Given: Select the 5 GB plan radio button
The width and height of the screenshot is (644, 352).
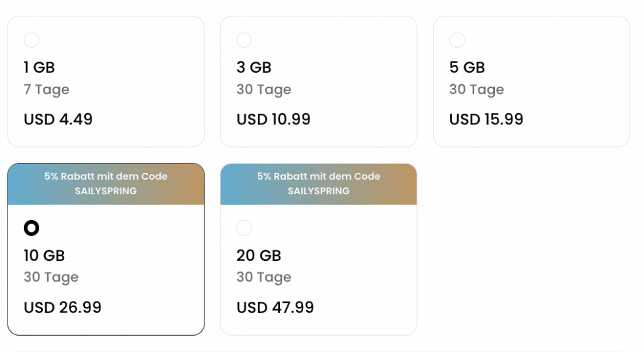Looking at the screenshot, I should [457, 40].
